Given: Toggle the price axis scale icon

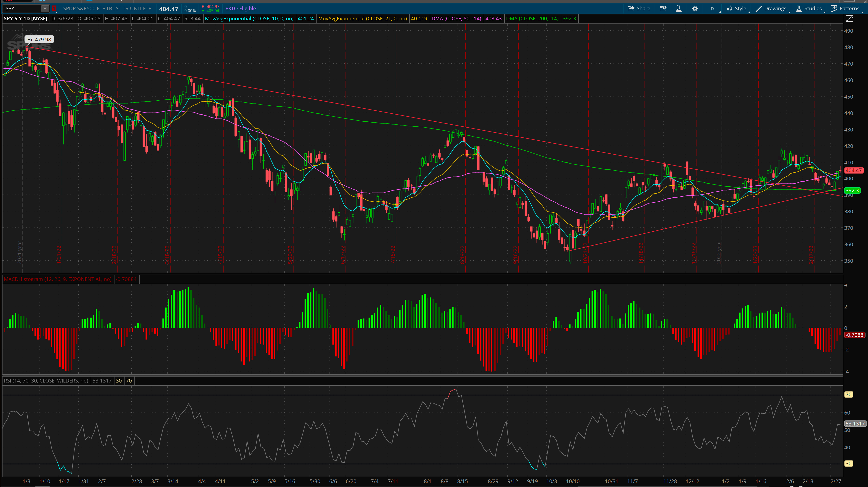Looking at the screenshot, I should [x=849, y=19].
